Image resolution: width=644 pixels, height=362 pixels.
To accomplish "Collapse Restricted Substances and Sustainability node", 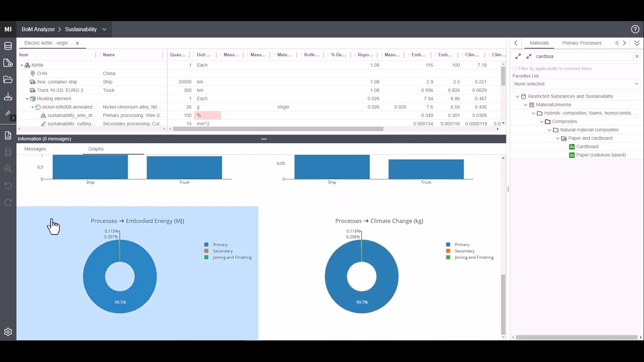I will tap(517, 97).
